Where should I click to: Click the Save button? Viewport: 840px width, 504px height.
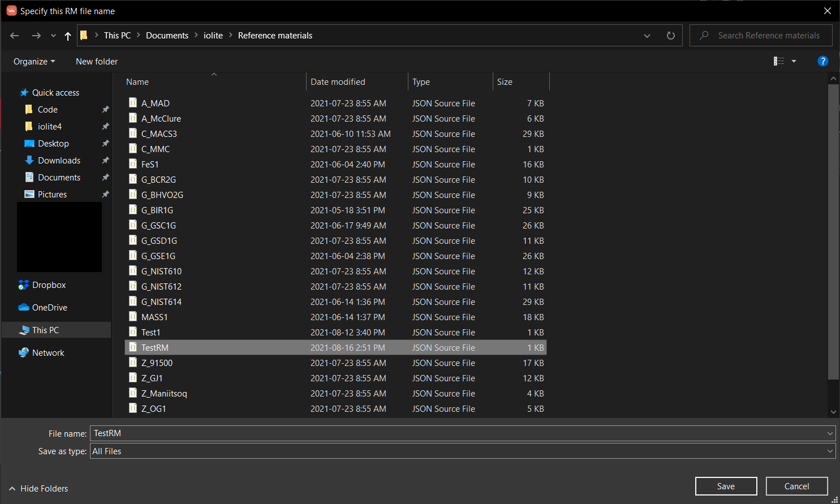(726, 486)
